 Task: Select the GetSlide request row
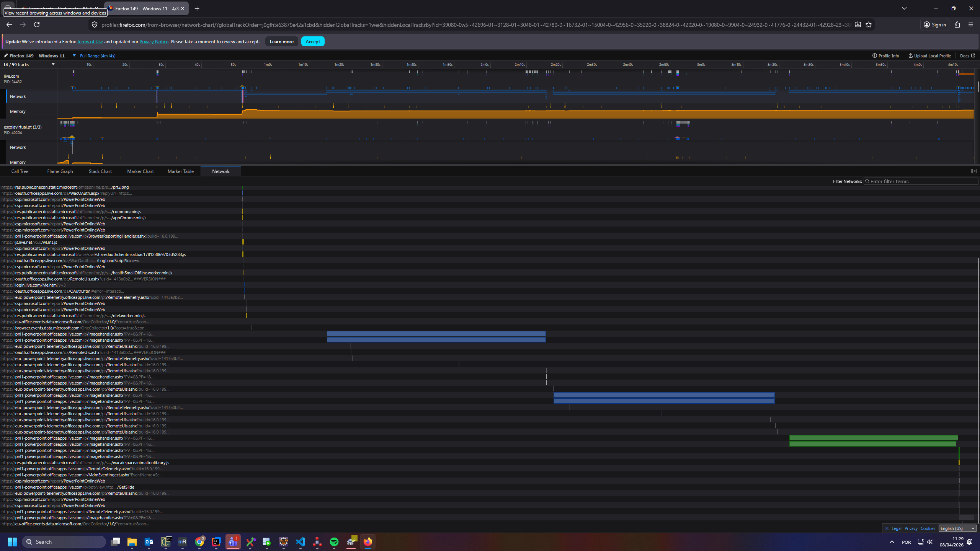point(489,487)
